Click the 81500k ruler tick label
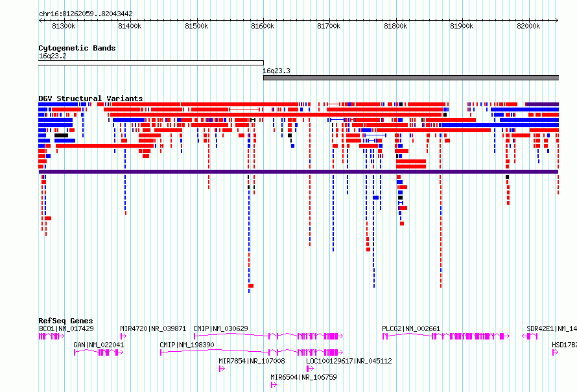Screen dimensions: 577x392 (196, 26)
